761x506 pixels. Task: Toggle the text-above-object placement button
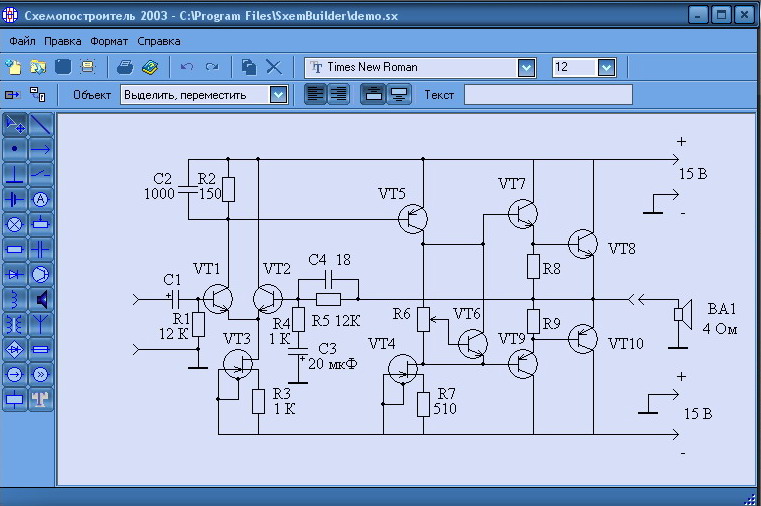(373, 94)
